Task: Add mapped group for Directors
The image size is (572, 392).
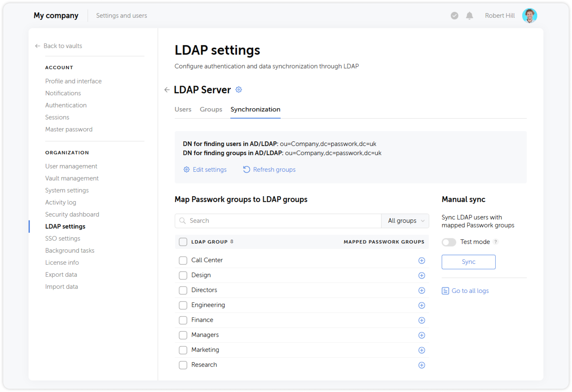Action: (x=421, y=290)
